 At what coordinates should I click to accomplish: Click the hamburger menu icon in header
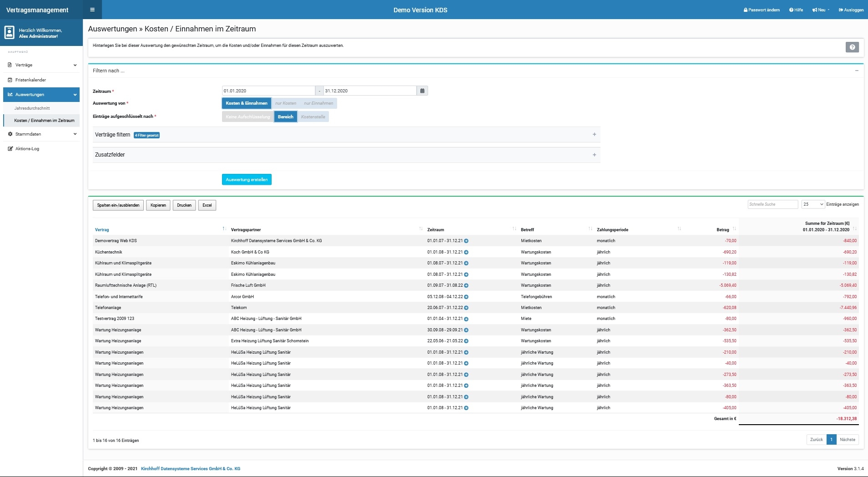[x=92, y=10]
